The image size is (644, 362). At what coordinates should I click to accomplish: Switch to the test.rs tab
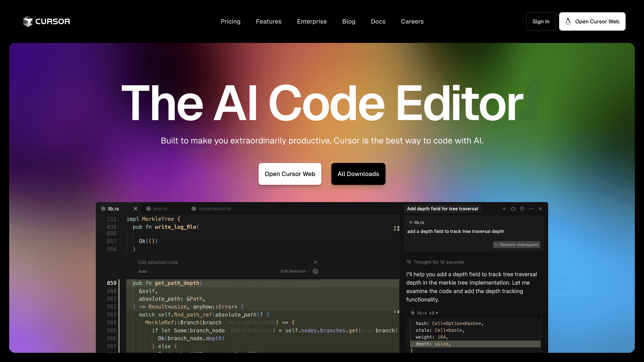click(160, 209)
